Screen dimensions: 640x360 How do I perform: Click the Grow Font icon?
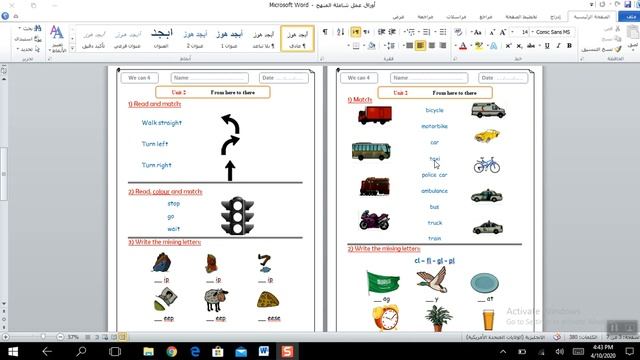[x=503, y=32]
